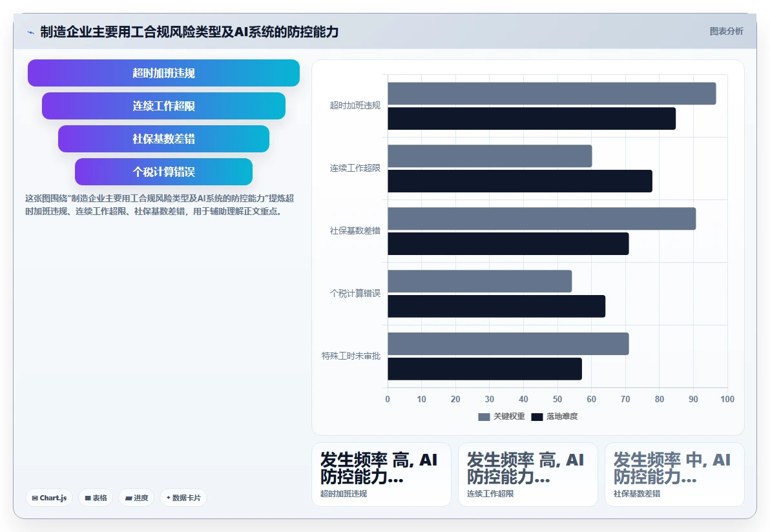
Task: Click the x-axis tick label 100
Action: [x=727, y=400]
